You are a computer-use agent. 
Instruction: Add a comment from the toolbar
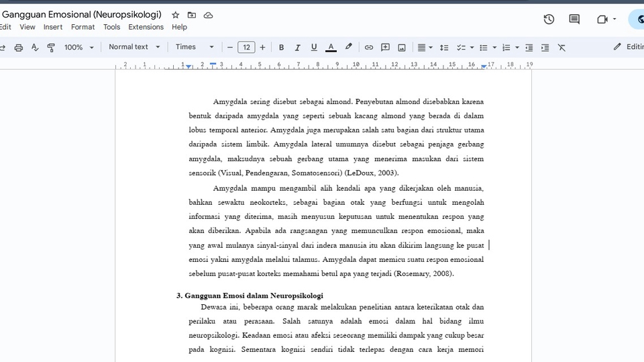pos(385,48)
